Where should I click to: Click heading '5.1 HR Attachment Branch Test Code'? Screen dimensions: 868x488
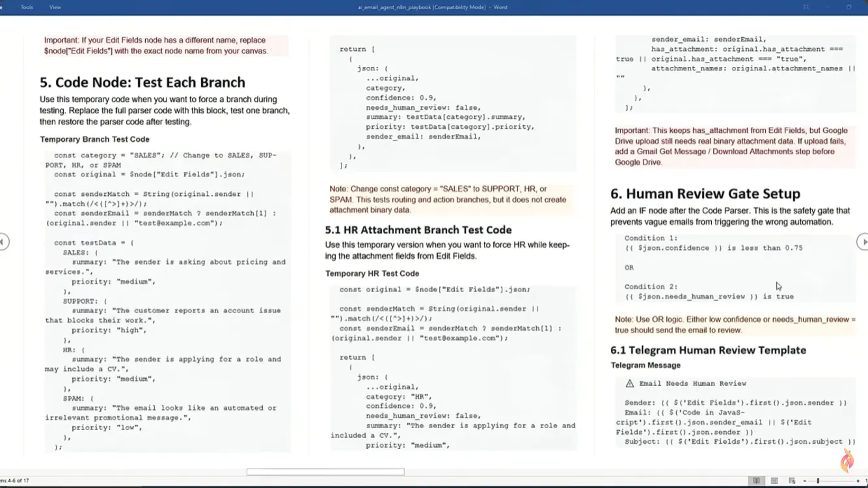[x=418, y=230]
